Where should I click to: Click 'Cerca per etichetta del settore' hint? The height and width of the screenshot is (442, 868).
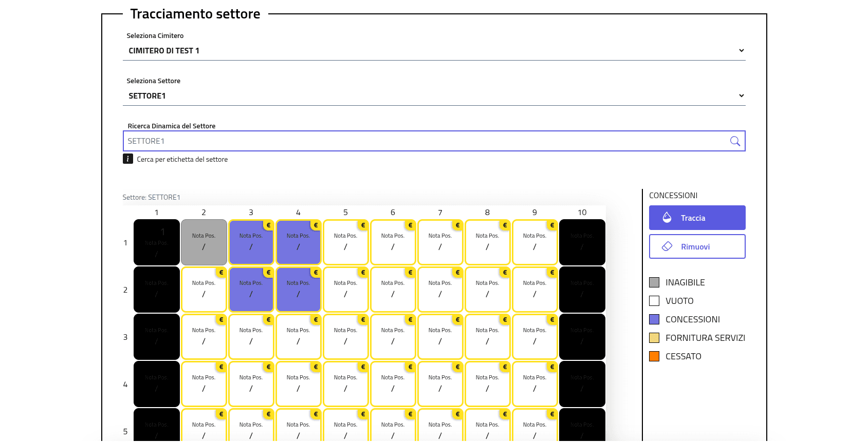click(x=182, y=160)
